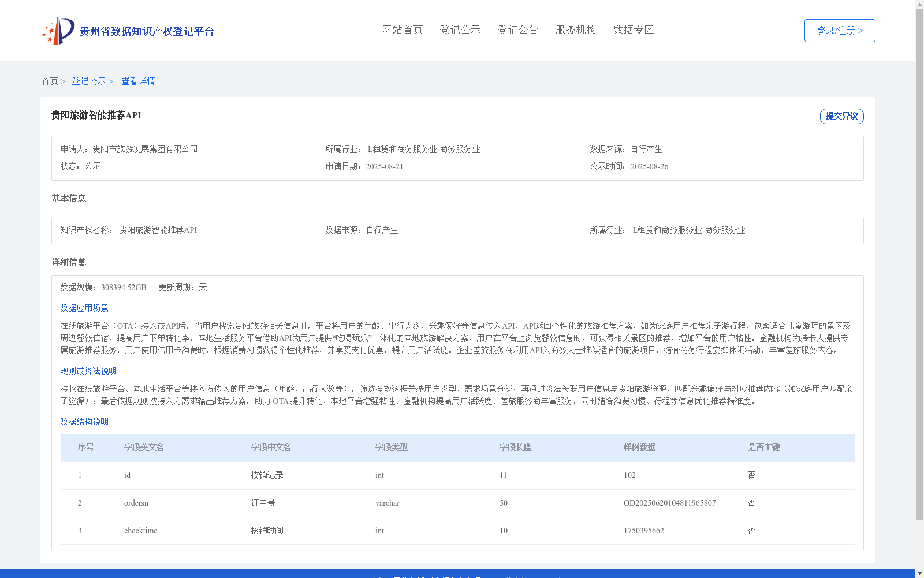This screenshot has width=924, height=578.
Task: Click the checktime field name cell
Action: (140, 531)
